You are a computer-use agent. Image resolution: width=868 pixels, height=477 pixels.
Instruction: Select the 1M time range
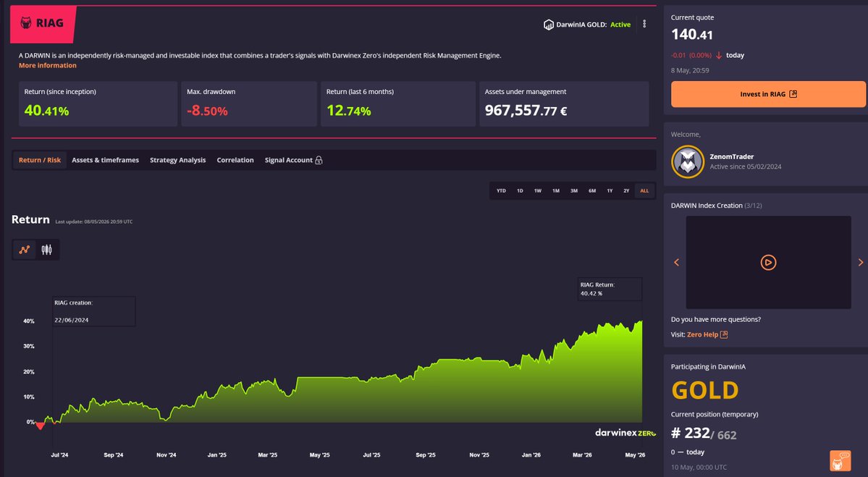[x=556, y=191]
